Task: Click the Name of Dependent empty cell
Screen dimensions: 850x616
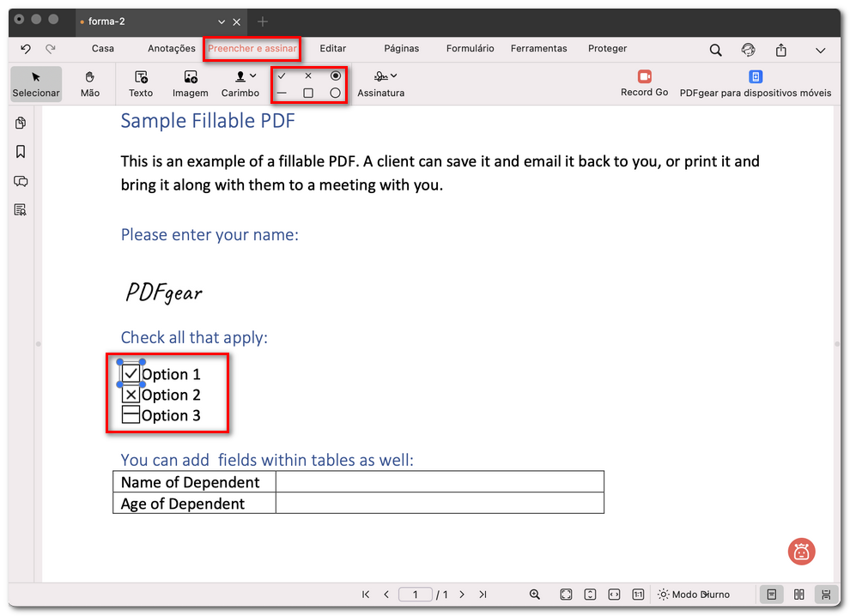Action: 440,481
